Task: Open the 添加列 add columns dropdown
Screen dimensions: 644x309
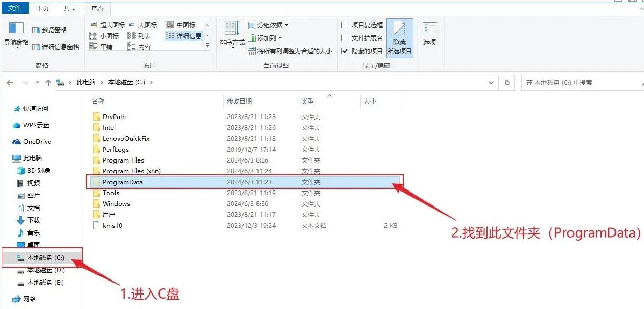Action: [265, 38]
